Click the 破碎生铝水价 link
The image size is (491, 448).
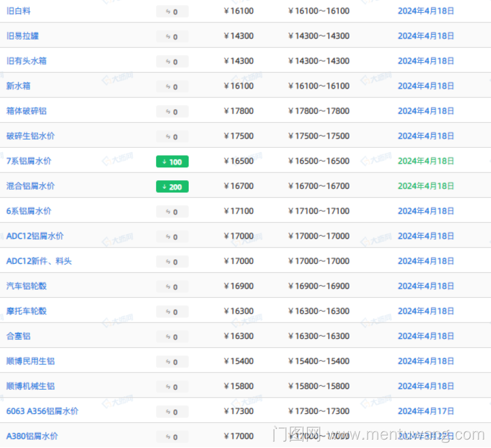coord(30,136)
